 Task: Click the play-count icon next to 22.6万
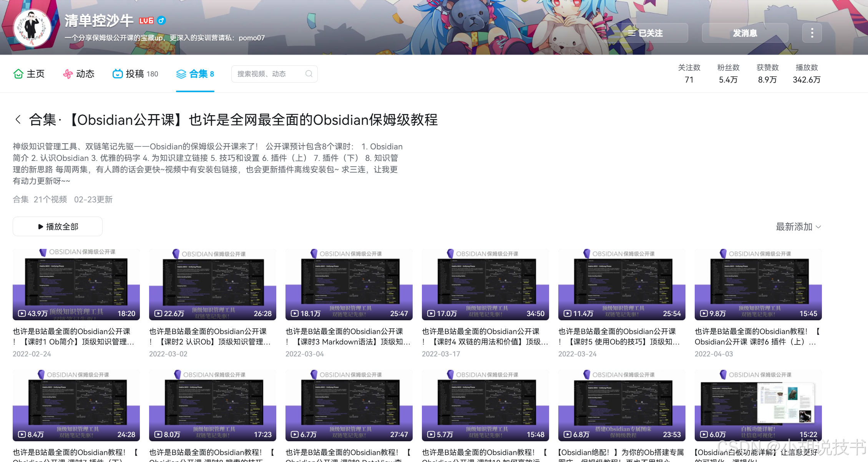(x=158, y=313)
